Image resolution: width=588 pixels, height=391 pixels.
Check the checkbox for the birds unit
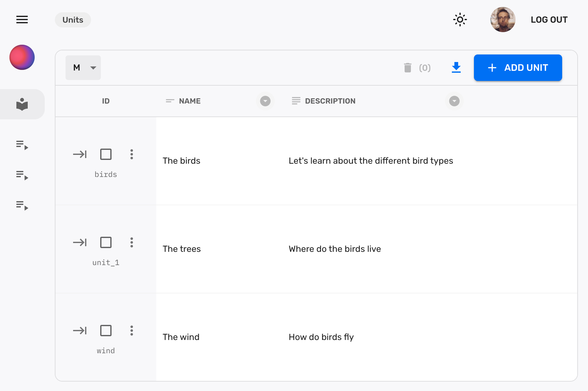[106, 154]
